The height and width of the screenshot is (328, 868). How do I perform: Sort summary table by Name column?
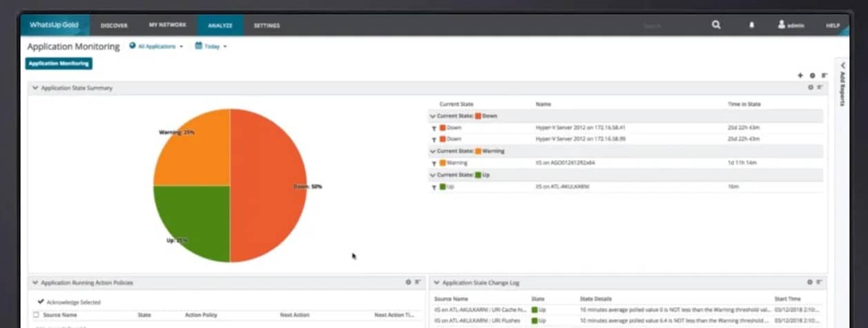click(x=543, y=104)
